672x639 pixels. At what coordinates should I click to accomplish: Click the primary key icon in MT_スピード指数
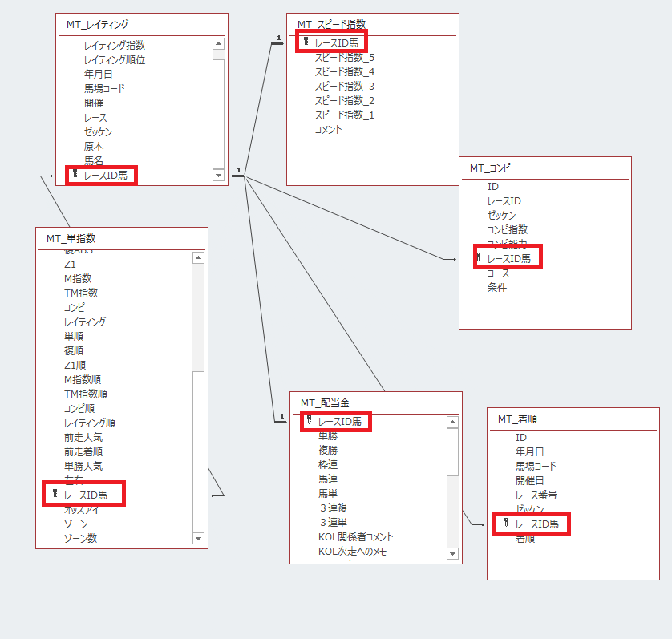(x=306, y=42)
